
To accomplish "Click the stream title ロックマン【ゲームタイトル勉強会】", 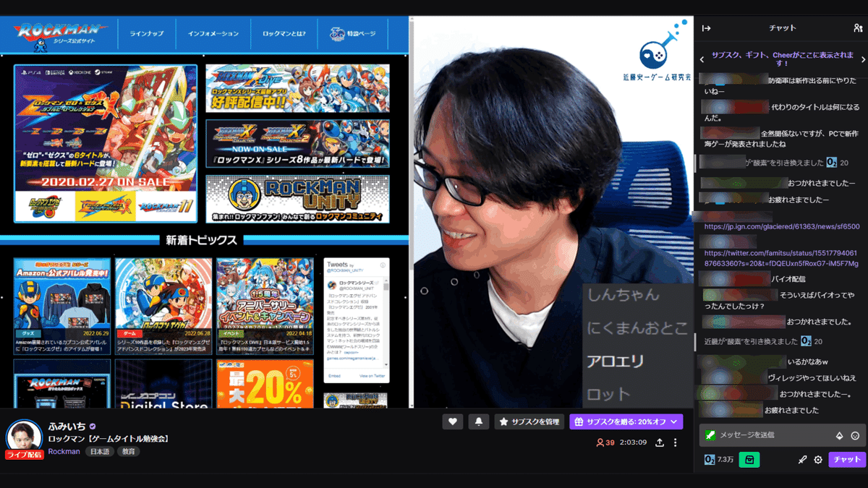I will point(108,439).
